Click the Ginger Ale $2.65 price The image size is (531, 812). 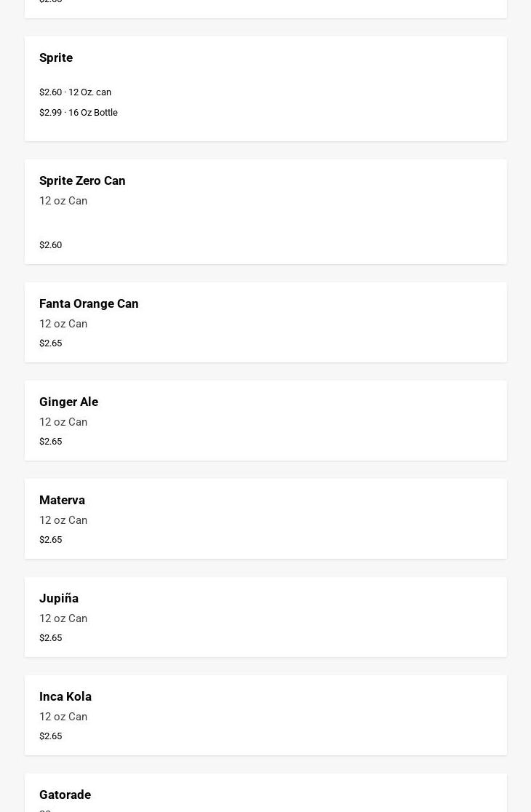pyautogui.click(x=50, y=442)
